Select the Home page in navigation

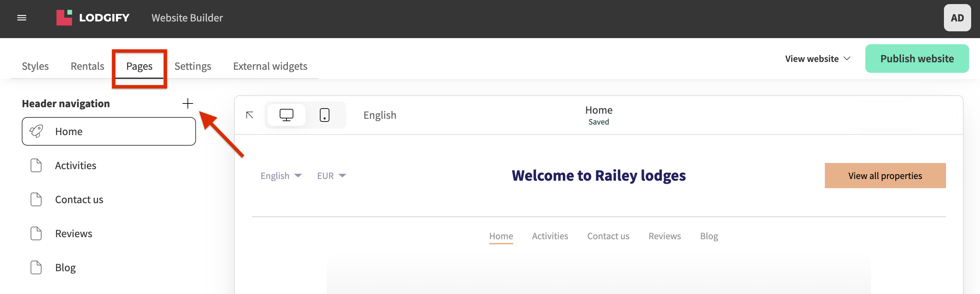109,131
